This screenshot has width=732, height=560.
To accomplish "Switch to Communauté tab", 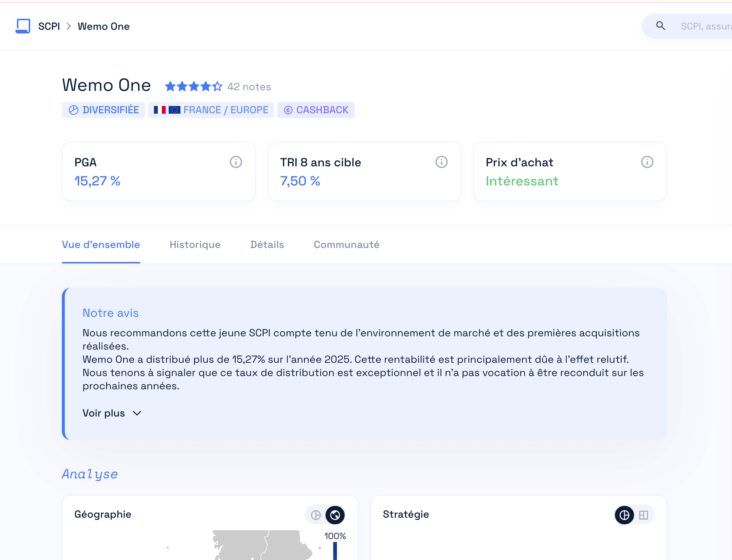I will pos(346,245).
